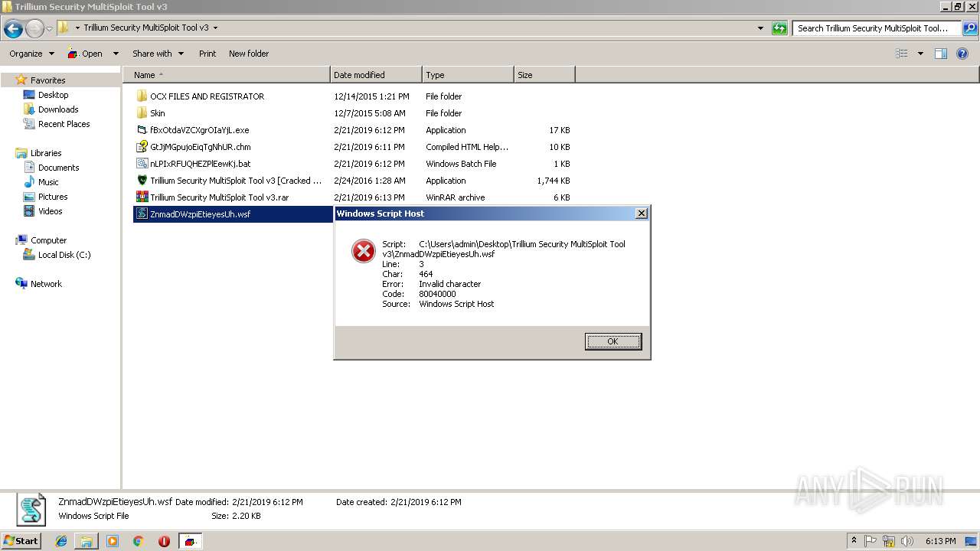Open the Opera browser taskbar icon
Screen dimensions: 980x551
pyautogui.click(x=164, y=541)
